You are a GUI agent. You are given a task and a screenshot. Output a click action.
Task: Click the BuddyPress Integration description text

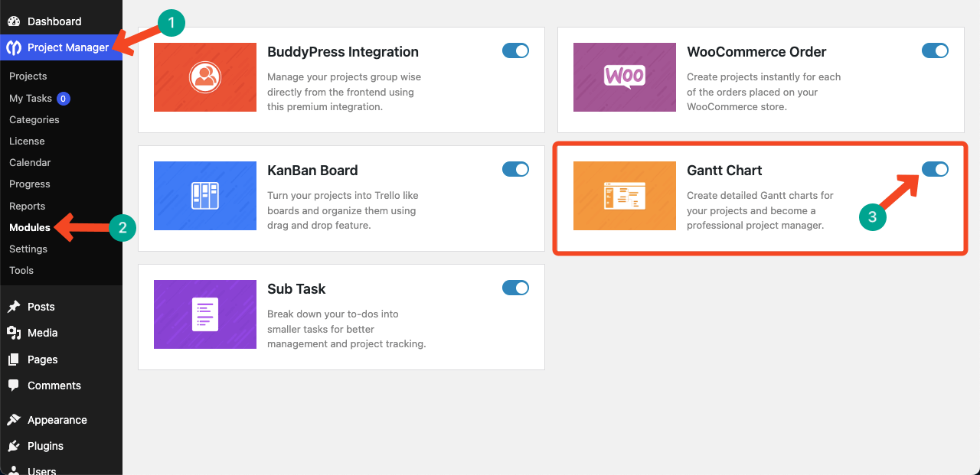tap(344, 92)
